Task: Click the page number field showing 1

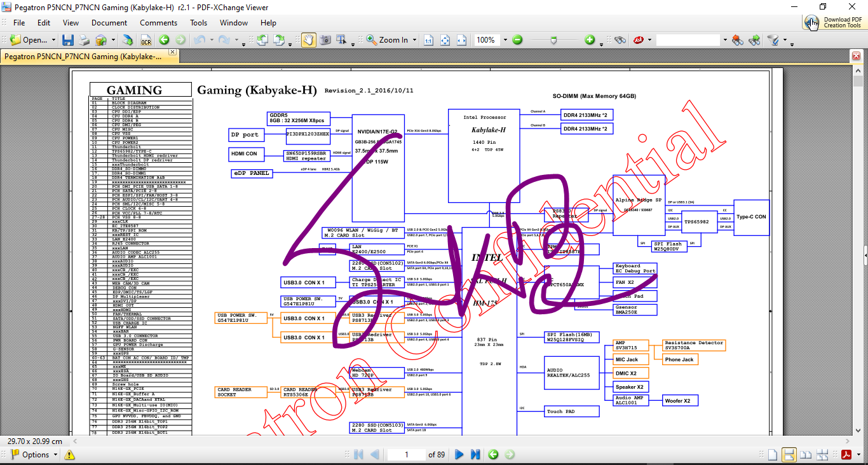Action: 407,455
